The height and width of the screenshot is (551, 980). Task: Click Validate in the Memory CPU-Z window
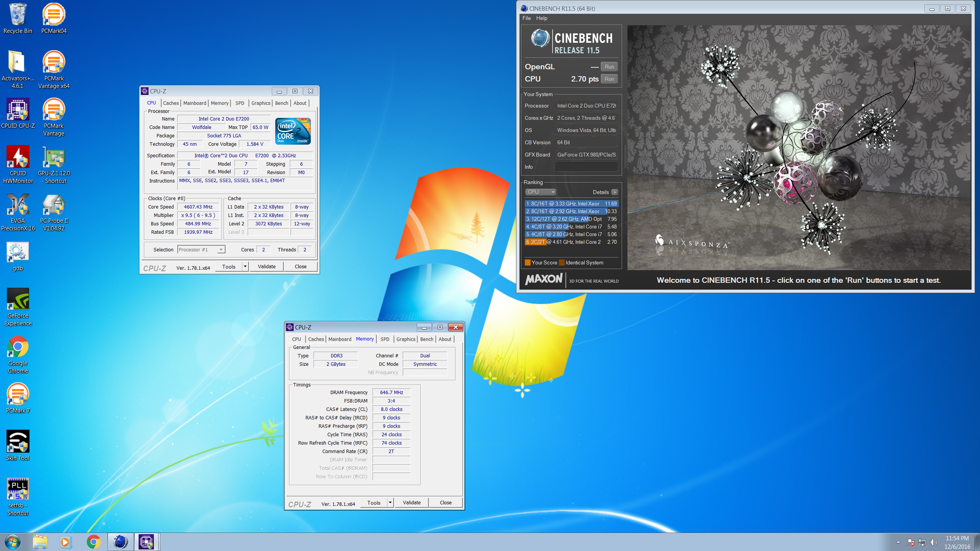pos(412,502)
